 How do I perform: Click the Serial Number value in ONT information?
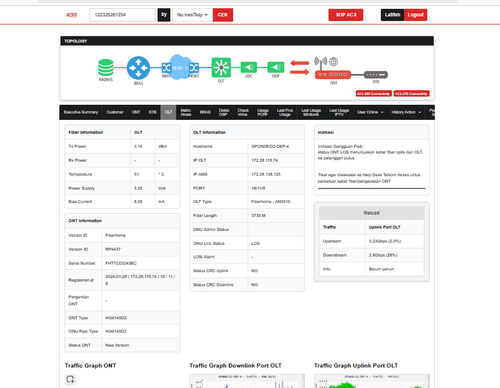(x=121, y=263)
